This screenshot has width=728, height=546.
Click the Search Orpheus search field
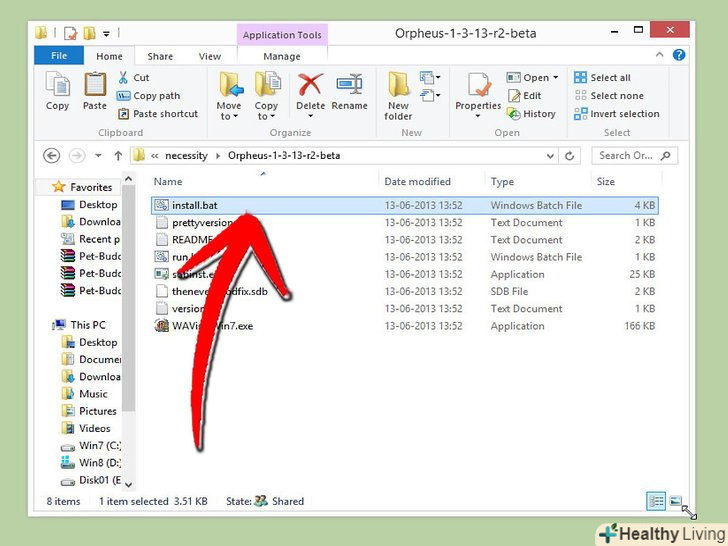628,156
